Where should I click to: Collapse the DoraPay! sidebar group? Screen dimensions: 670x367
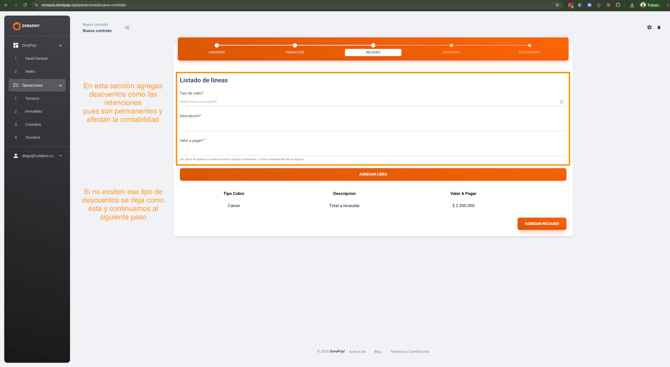pyautogui.click(x=60, y=45)
